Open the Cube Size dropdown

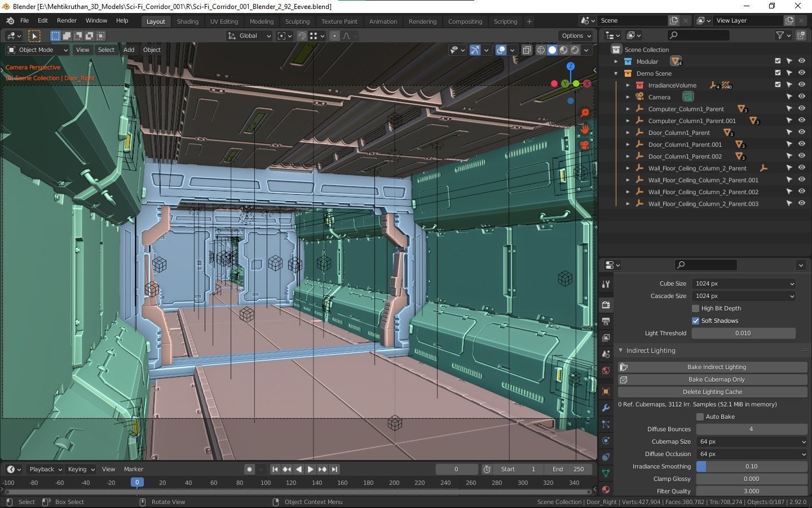pyautogui.click(x=744, y=283)
